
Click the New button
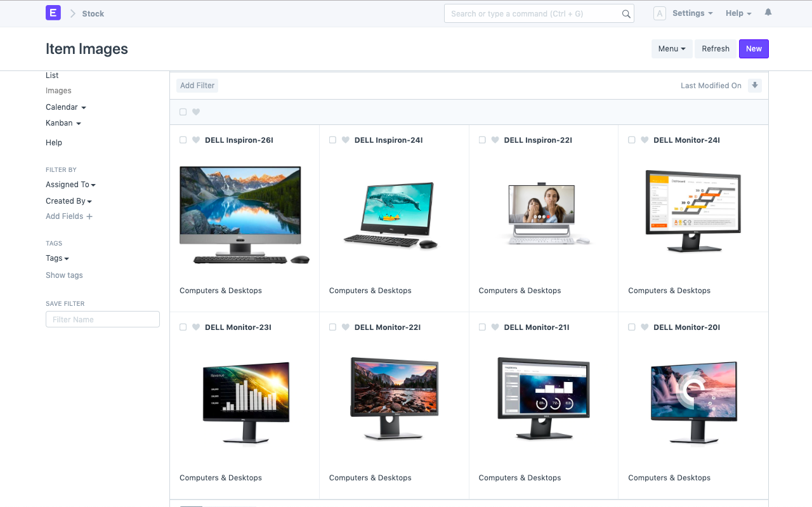click(754, 49)
